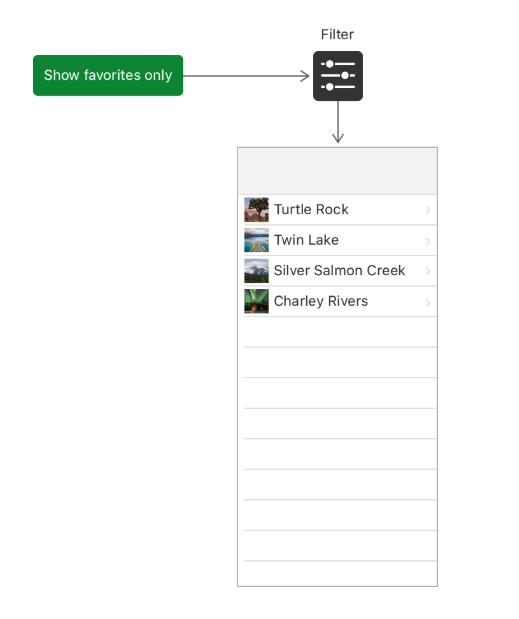Screen dimensions: 519x619
Task: Click the Filter label text
Action: click(337, 34)
